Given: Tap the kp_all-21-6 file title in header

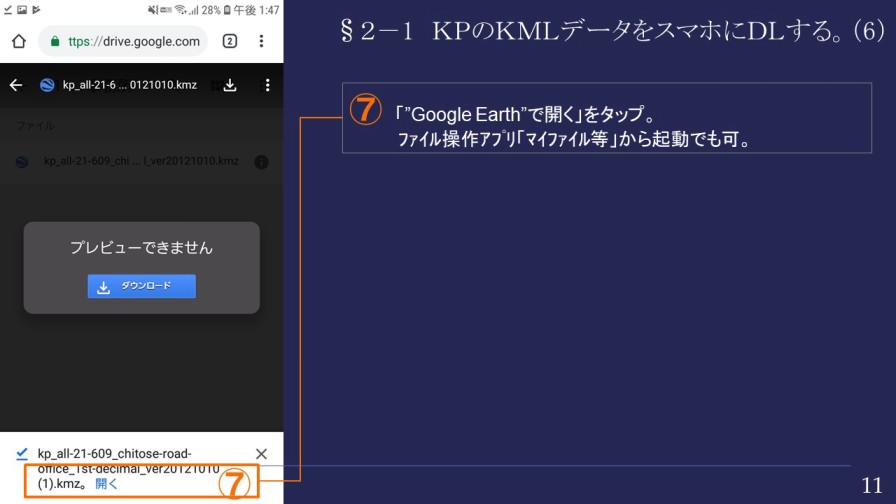Looking at the screenshot, I should pyautogui.click(x=130, y=86).
